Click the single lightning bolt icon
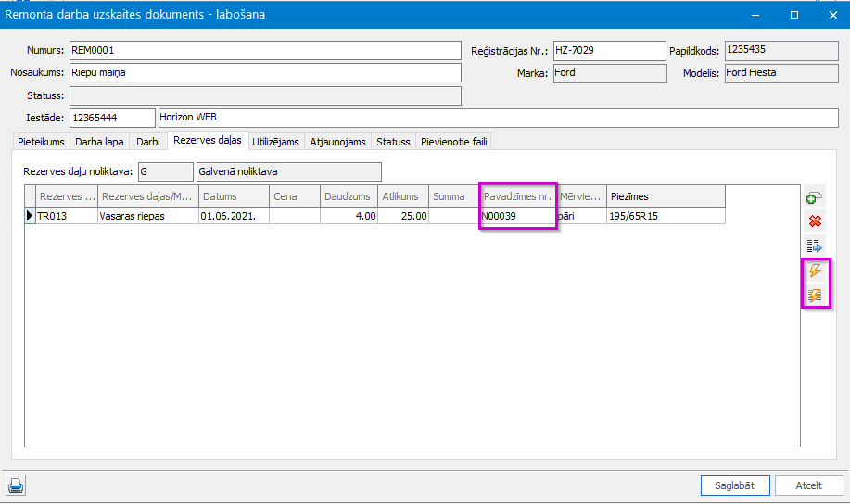Viewport: 850px width, 504px height. [x=815, y=271]
